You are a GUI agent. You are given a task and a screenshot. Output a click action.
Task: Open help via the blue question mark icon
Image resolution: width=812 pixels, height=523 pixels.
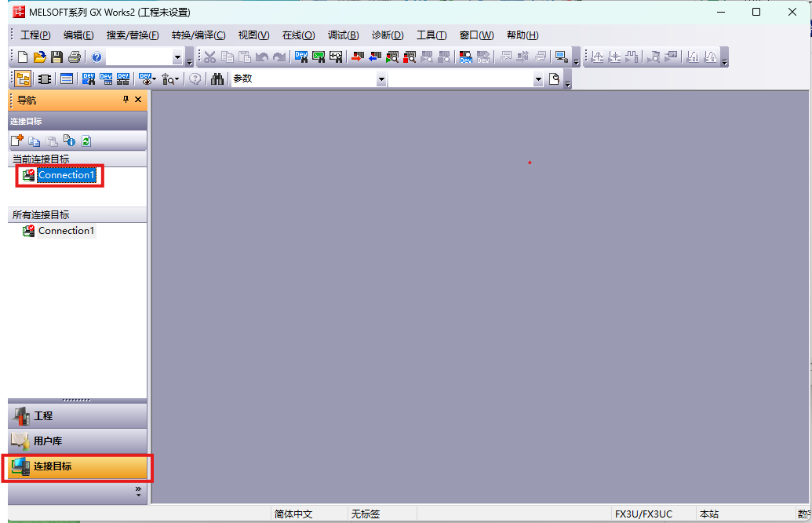[x=96, y=57]
